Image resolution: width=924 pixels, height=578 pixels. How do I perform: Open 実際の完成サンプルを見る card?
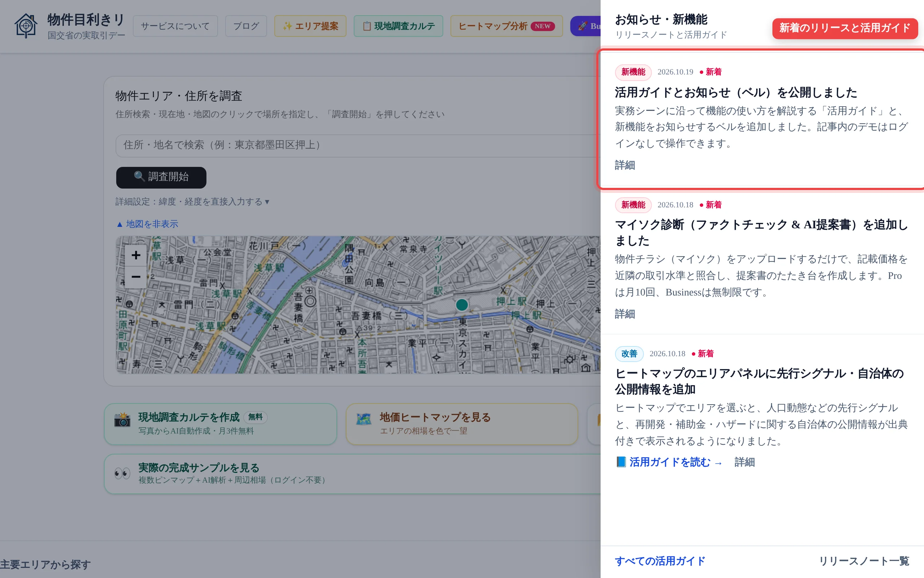pos(352,474)
